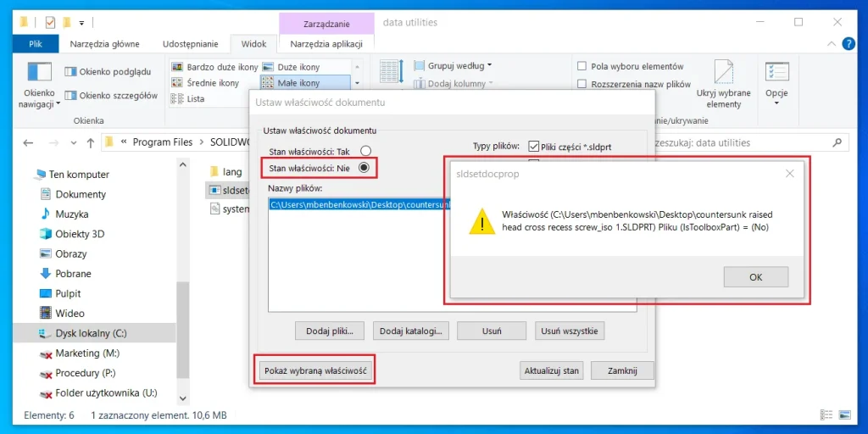The width and height of the screenshot is (868, 434).
Task: Select Stan właściwości: Nie radio
Action: tap(364, 168)
